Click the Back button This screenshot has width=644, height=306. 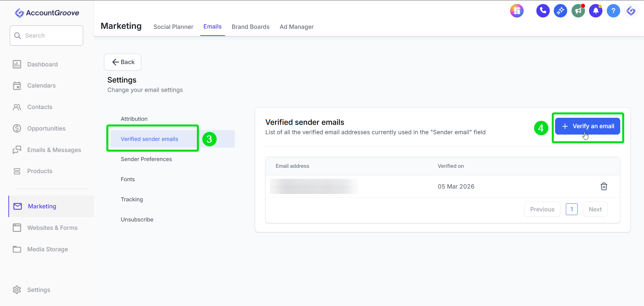[x=122, y=62]
